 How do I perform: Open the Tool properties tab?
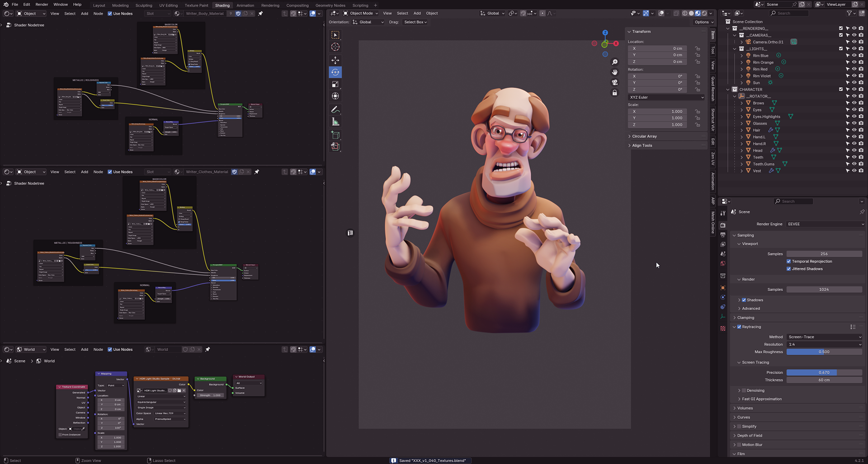pyautogui.click(x=722, y=213)
